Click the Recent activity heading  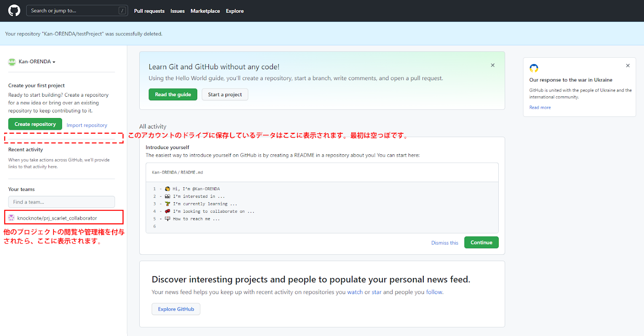pos(26,149)
